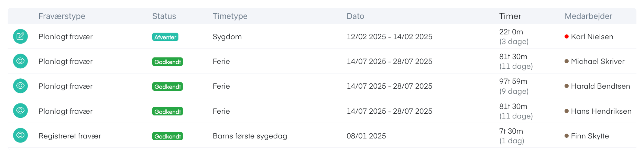Open the view eye icon for Michael Skriver
Screen dimensions: 644x158
click(x=20, y=61)
